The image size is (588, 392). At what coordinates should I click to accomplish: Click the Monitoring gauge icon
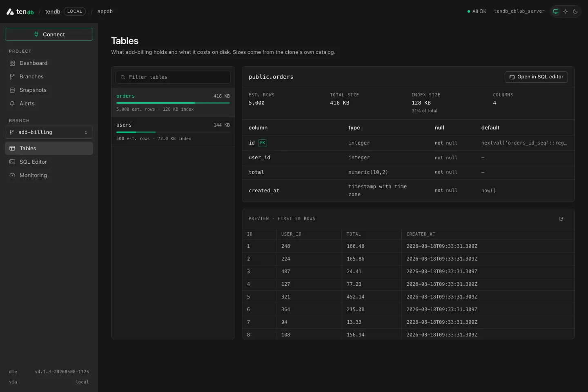point(12,175)
